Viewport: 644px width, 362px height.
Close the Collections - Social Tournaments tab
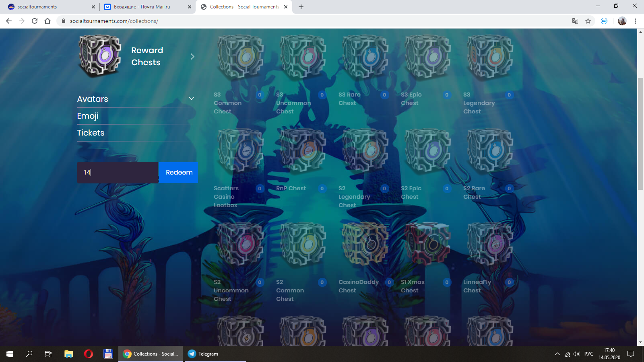(x=286, y=7)
